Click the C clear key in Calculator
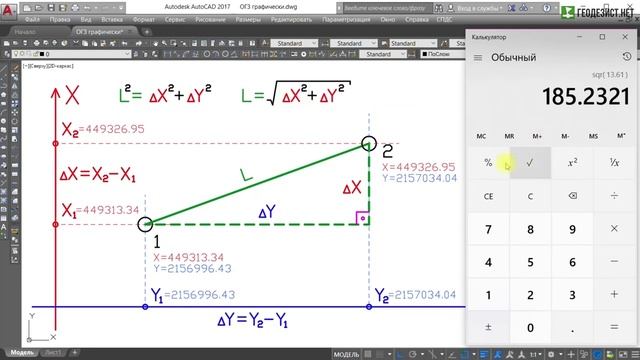 point(530,196)
